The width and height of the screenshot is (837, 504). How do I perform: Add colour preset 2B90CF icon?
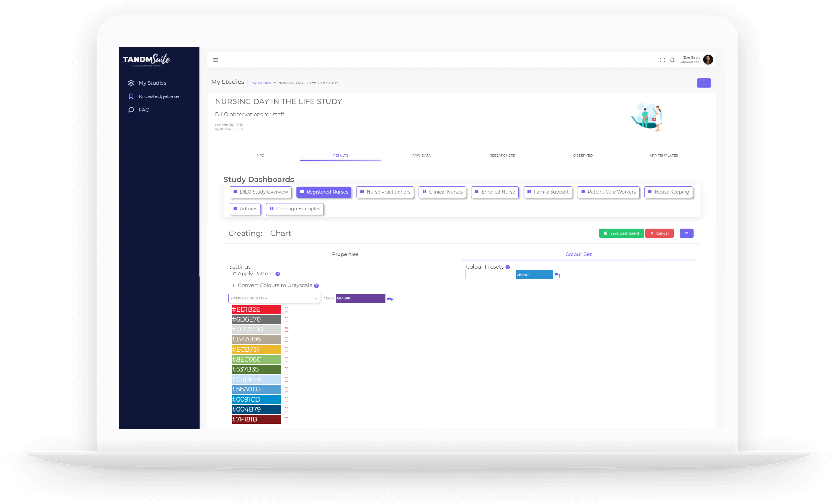[x=557, y=275]
